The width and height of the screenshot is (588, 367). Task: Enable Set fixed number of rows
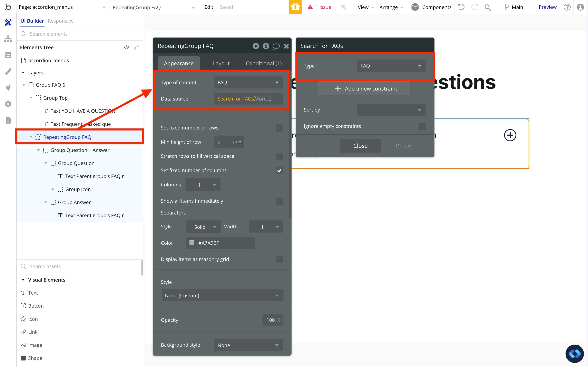[x=279, y=128]
